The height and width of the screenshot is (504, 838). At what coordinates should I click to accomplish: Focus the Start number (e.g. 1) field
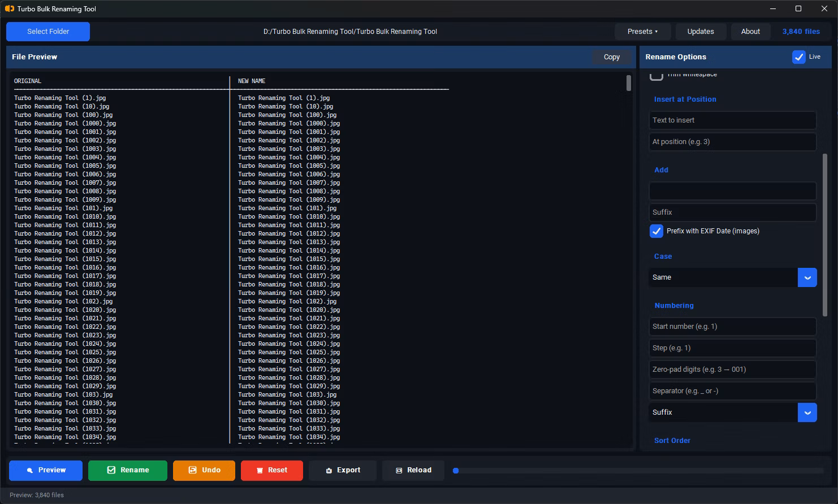pyautogui.click(x=732, y=327)
